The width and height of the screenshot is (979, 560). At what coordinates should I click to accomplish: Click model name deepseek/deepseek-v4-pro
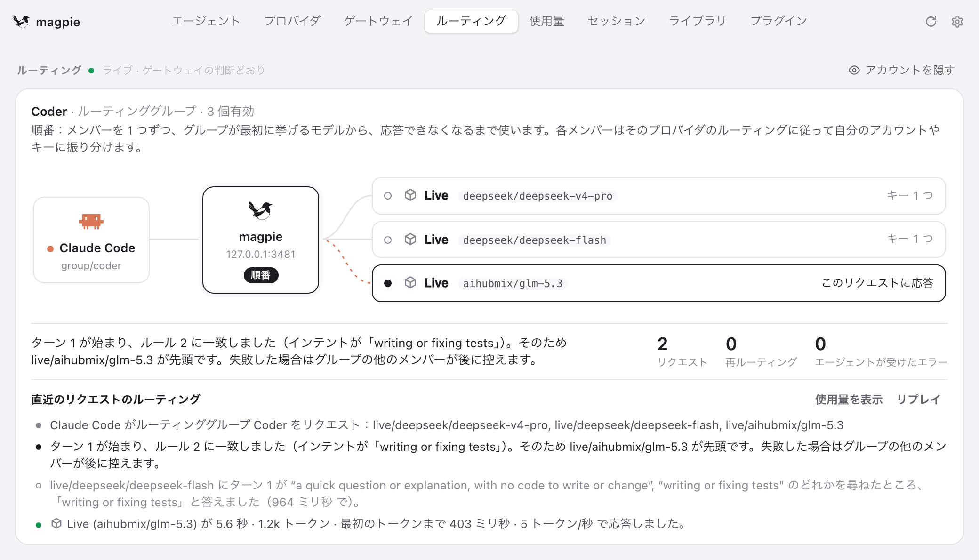click(x=538, y=196)
